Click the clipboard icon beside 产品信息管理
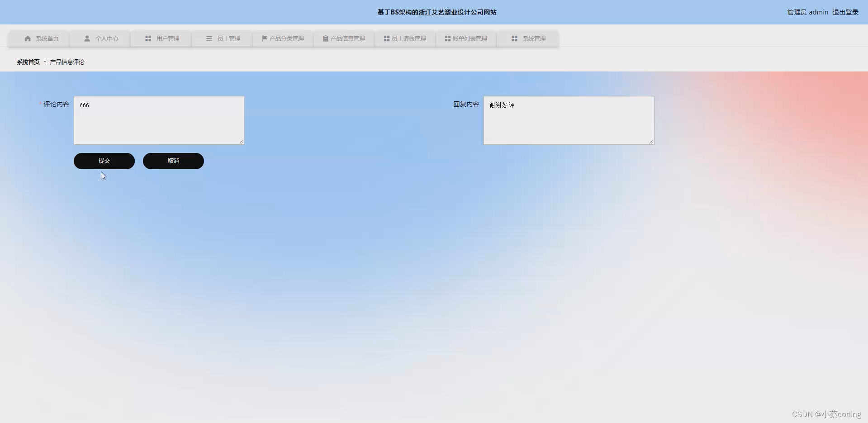 tap(326, 38)
